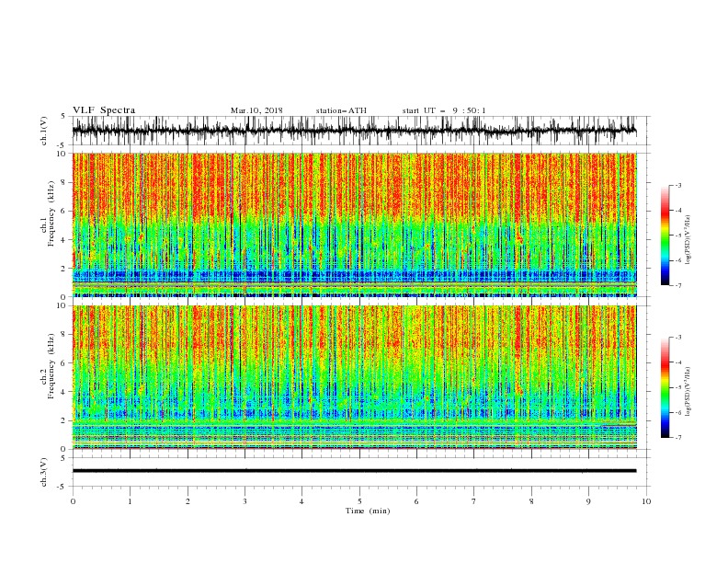Click the "ch.3(V)" axis label
The image size is (728, 563).
pyautogui.click(x=44, y=472)
